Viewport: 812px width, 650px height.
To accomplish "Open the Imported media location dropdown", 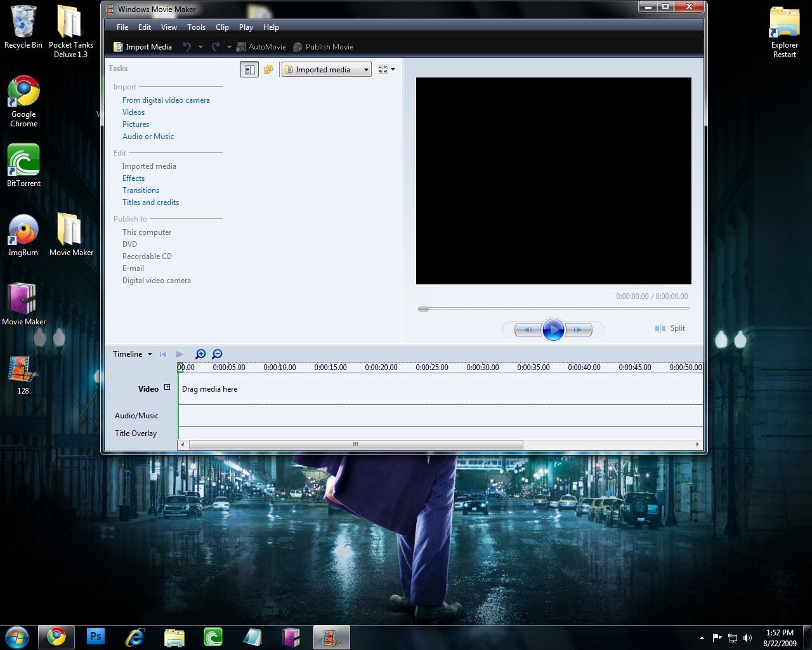I will pyautogui.click(x=327, y=70).
